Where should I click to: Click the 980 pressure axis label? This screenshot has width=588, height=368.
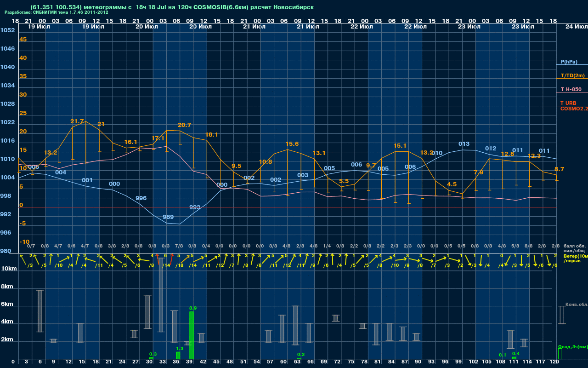[6, 251]
